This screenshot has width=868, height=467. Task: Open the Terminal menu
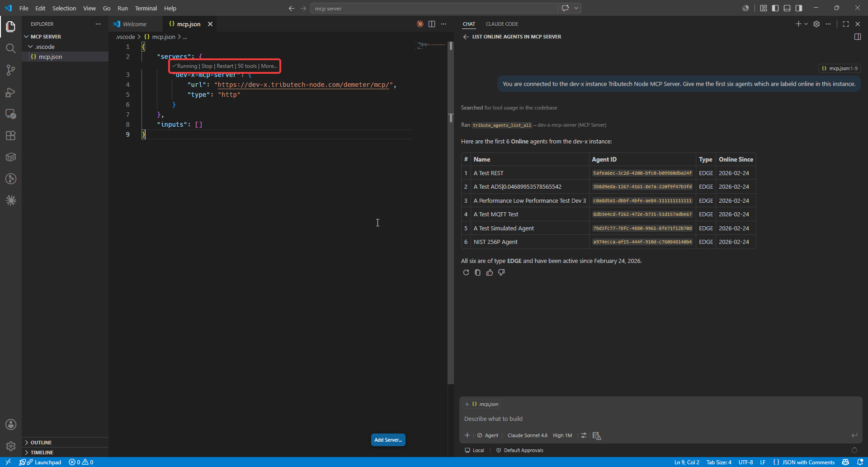[x=146, y=8]
